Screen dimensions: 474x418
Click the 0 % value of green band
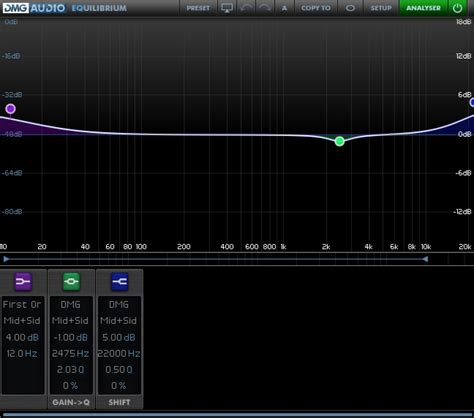(x=70, y=386)
